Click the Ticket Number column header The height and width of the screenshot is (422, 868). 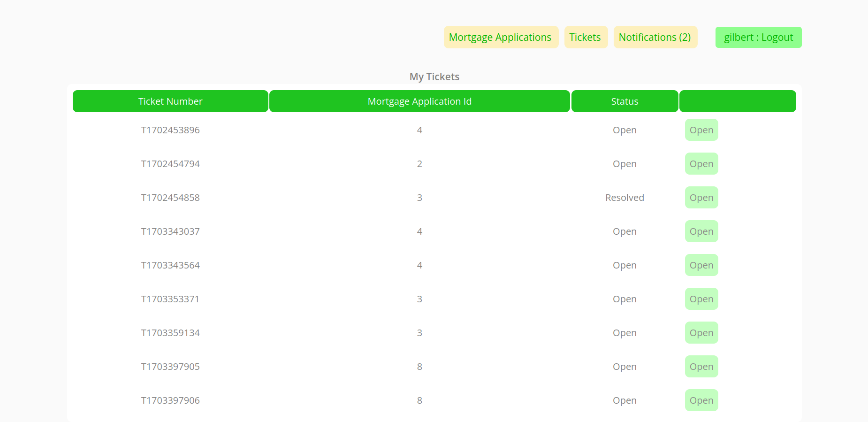(170, 101)
